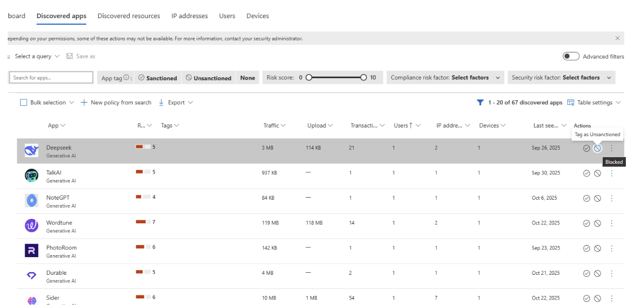This screenshot has height=305, width=644.
Task: Open Wordtune row more options menu
Action: pos(612,223)
